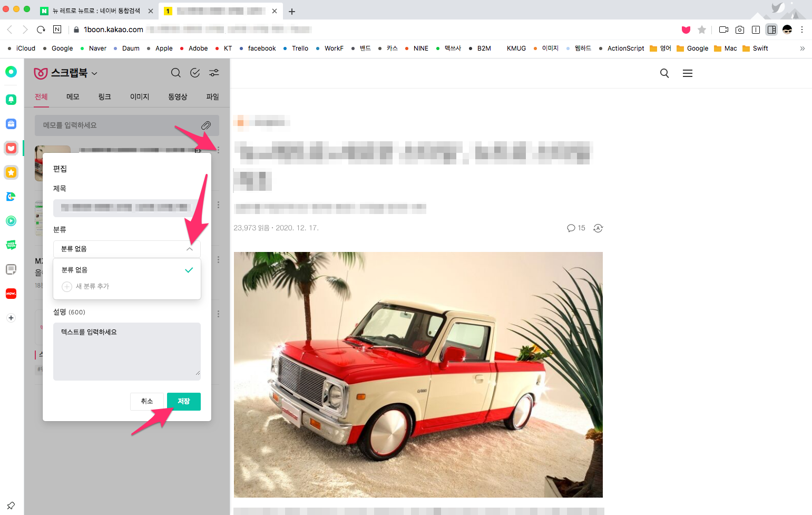Open the article comments bubble showing 15
This screenshot has height=515, width=812.
[576, 228]
